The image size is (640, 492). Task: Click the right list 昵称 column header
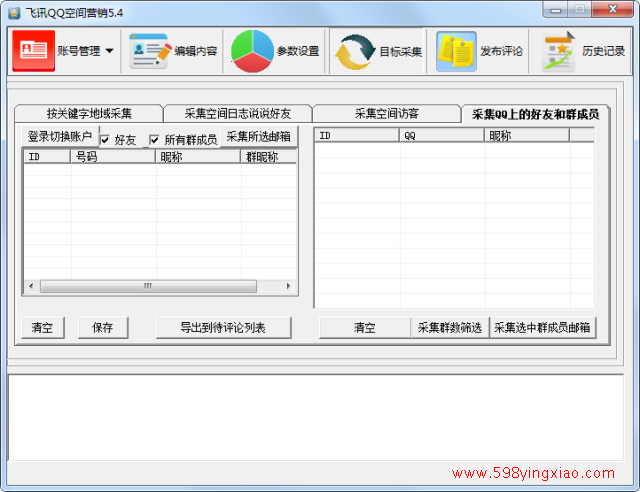point(527,135)
